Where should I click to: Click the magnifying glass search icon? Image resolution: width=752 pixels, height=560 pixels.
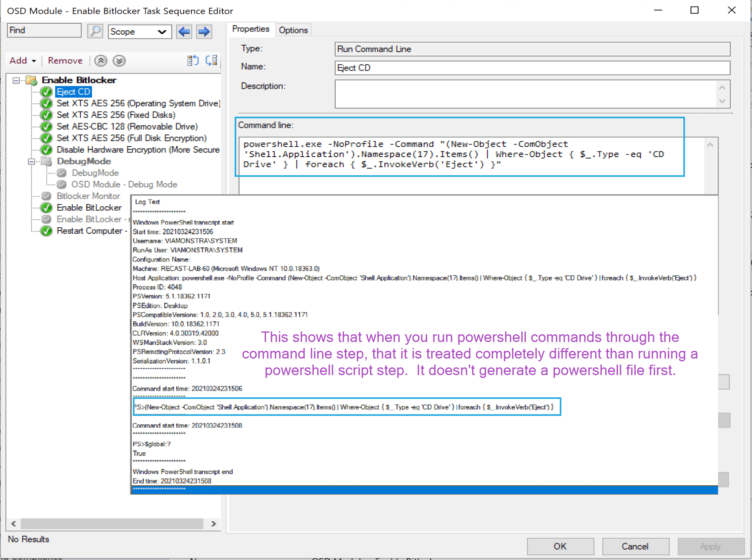pyautogui.click(x=95, y=31)
